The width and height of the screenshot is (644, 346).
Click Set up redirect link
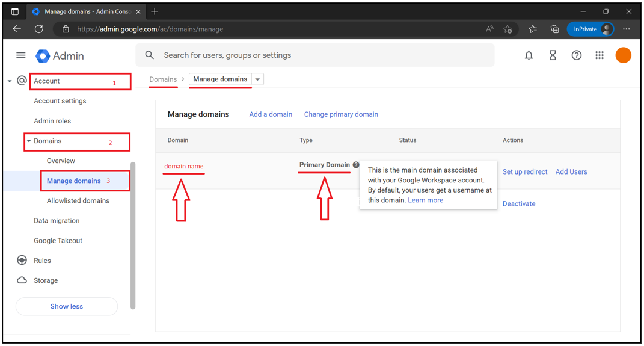click(525, 171)
